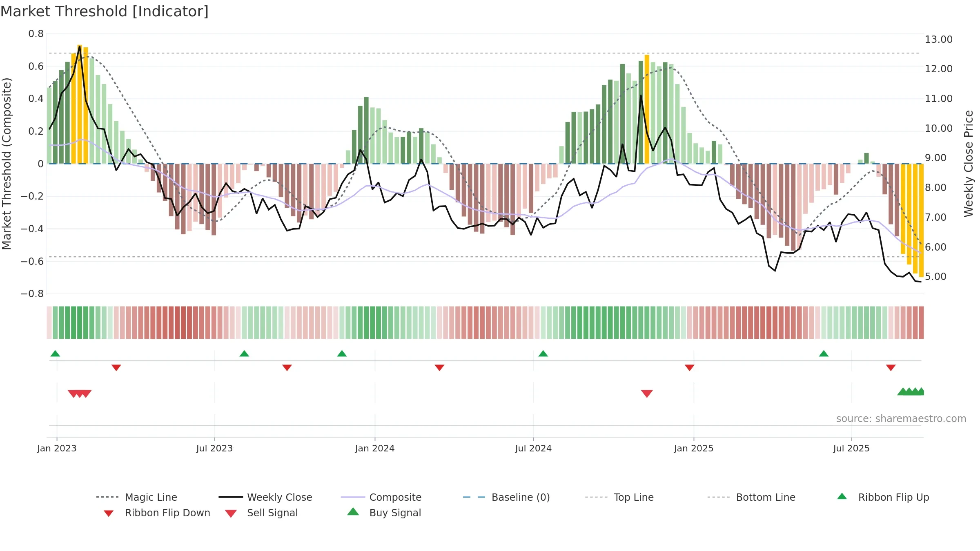Click the green flip-up triangle after Jul 2024

[x=543, y=353]
